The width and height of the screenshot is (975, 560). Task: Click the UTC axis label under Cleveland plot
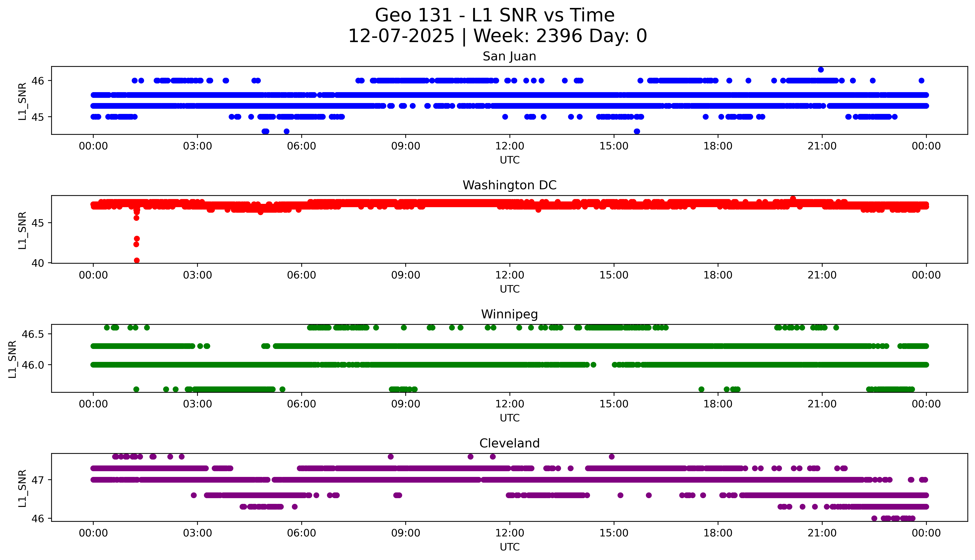(509, 547)
